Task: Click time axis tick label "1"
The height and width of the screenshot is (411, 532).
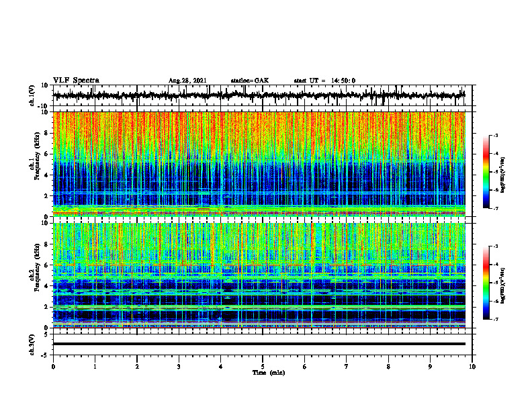Action: [95, 367]
